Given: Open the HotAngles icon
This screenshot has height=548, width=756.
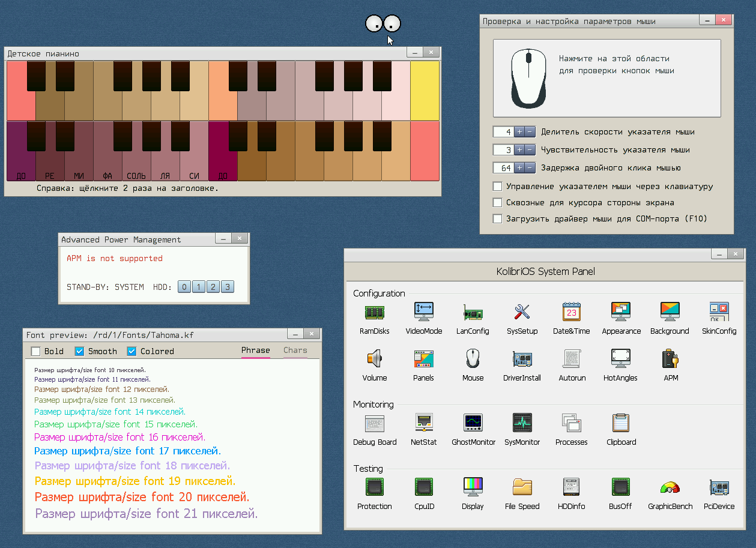Looking at the screenshot, I should (x=620, y=359).
